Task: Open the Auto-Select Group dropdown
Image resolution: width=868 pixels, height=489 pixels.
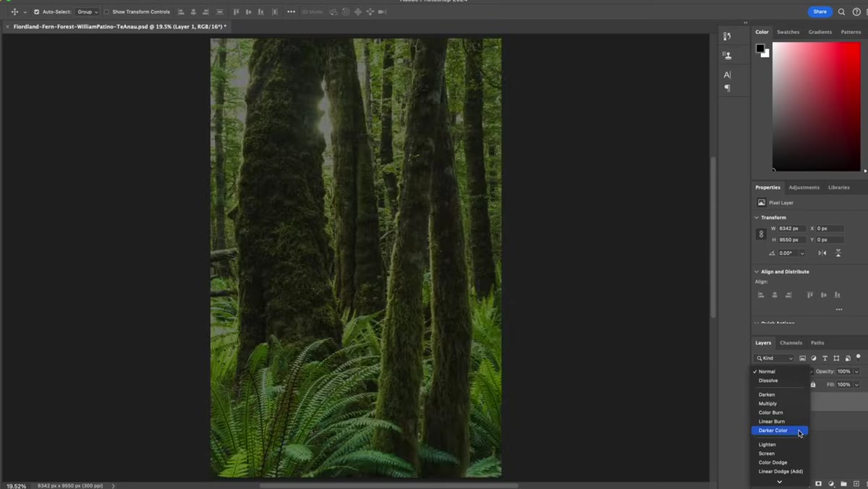Action: [88, 12]
